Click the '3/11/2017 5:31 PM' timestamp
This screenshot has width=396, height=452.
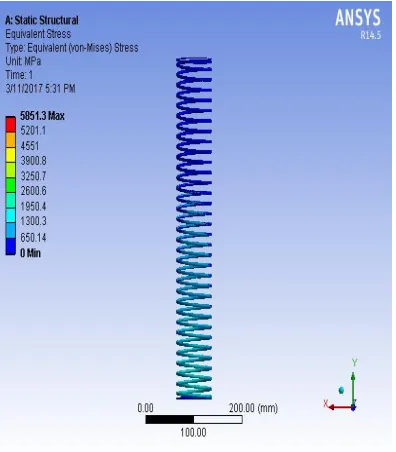tap(40, 89)
